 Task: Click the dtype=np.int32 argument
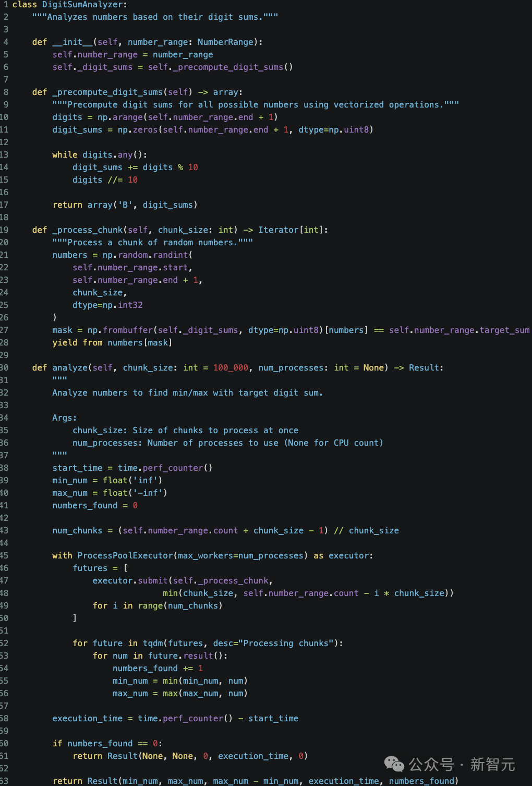(107, 305)
